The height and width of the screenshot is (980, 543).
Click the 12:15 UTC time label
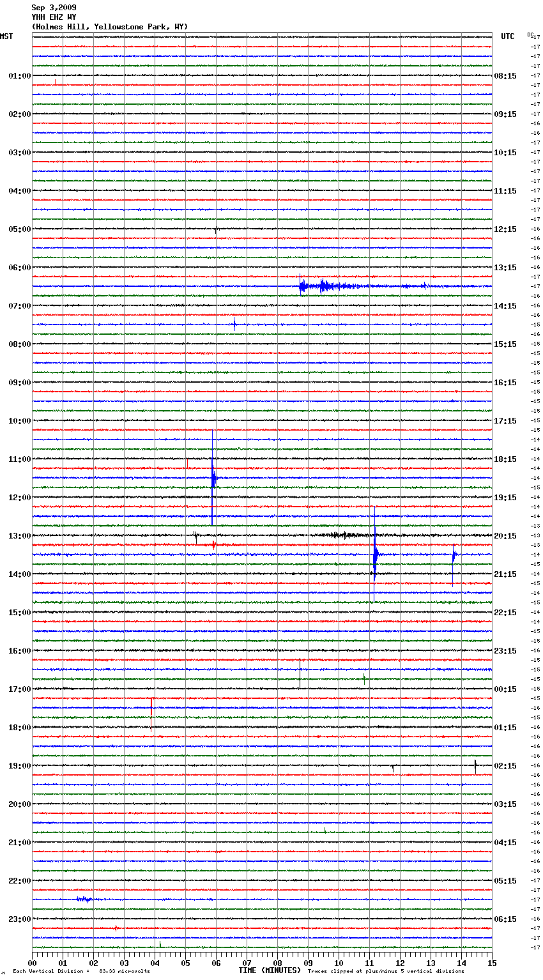505,229
